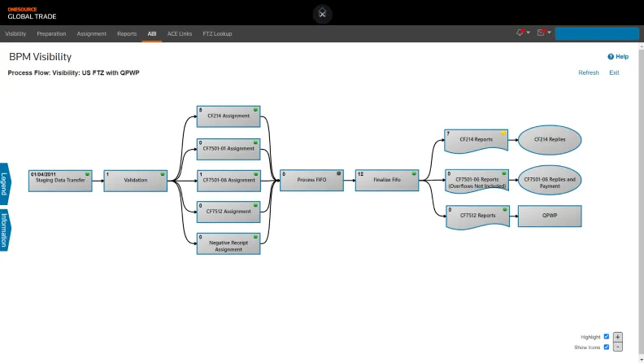This screenshot has height=363, width=644.
Task: Open the ACE Links menu
Action: (179, 33)
